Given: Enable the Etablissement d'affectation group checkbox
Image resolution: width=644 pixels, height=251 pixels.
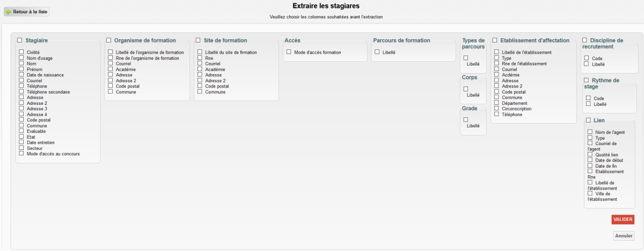Looking at the screenshot, I should pyautogui.click(x=495, y=40).
